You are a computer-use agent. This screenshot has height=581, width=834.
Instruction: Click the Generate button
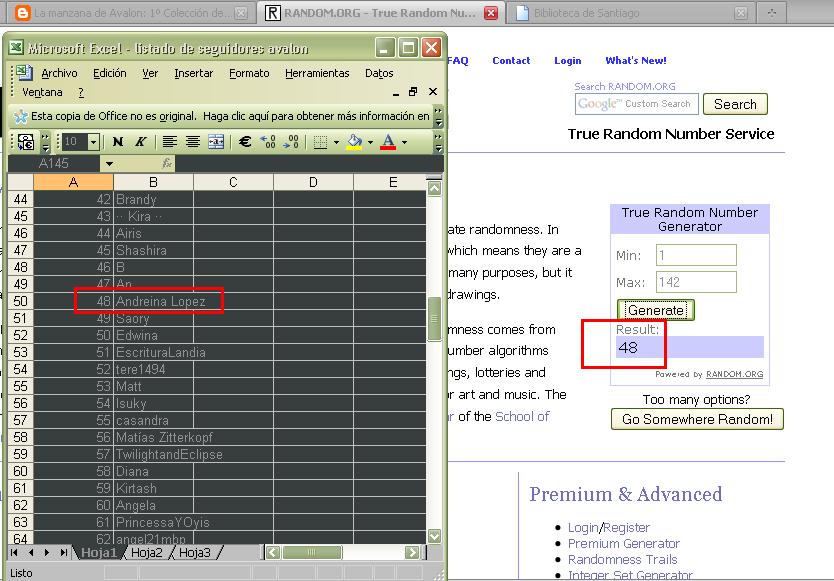point(656,310)
